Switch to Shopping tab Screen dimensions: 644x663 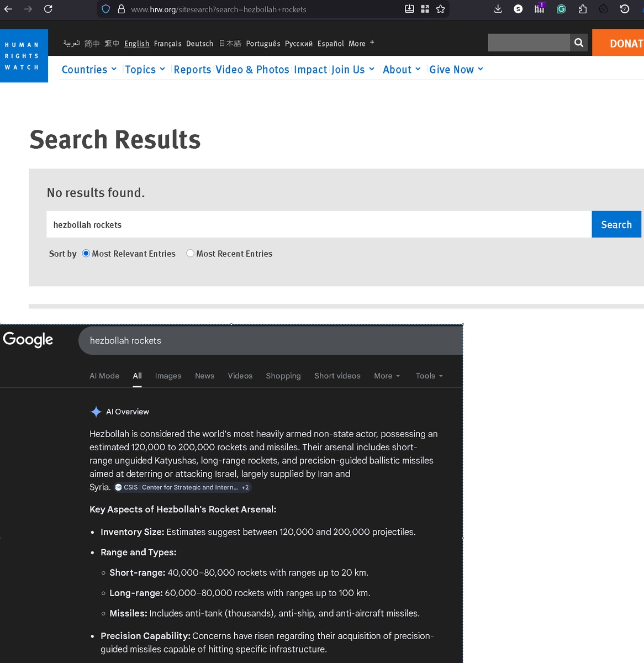(x=283, y=376)
